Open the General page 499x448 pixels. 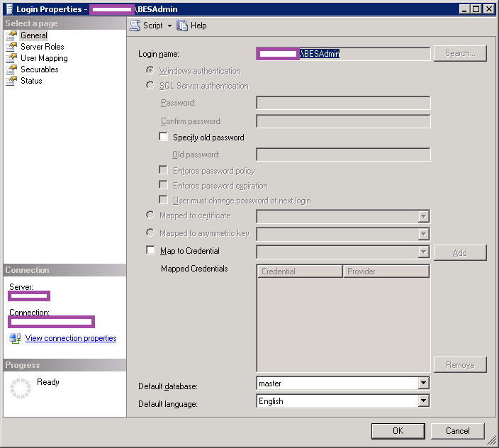[34, 35]
